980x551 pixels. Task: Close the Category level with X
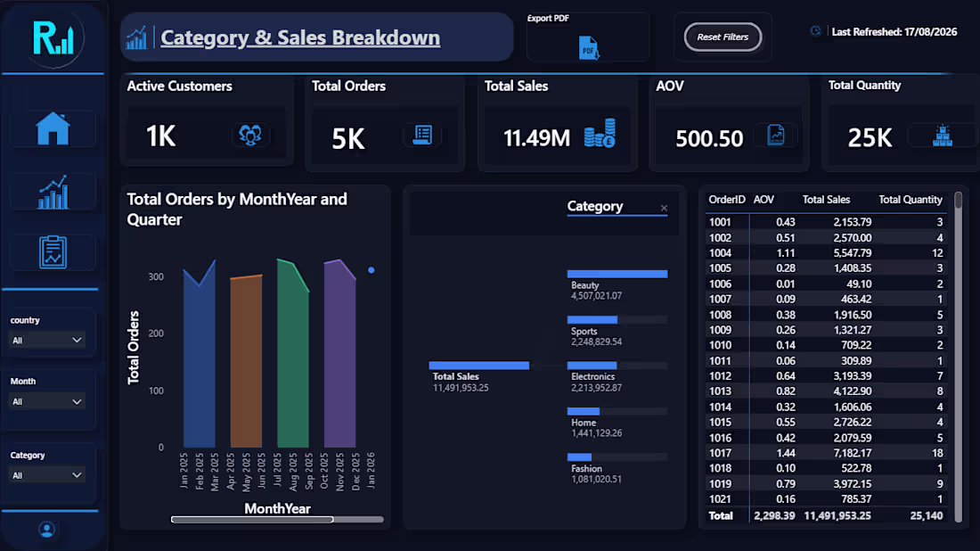coord(664,209)
